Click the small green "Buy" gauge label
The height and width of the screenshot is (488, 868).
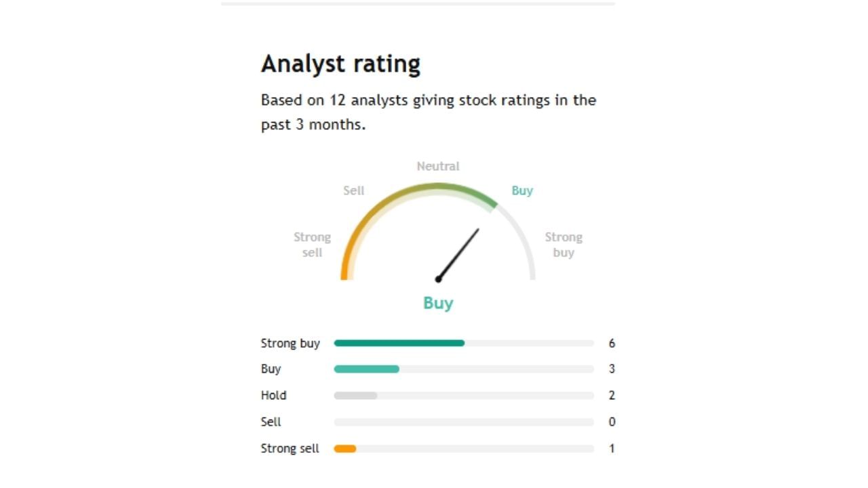[x=522, y=190]
